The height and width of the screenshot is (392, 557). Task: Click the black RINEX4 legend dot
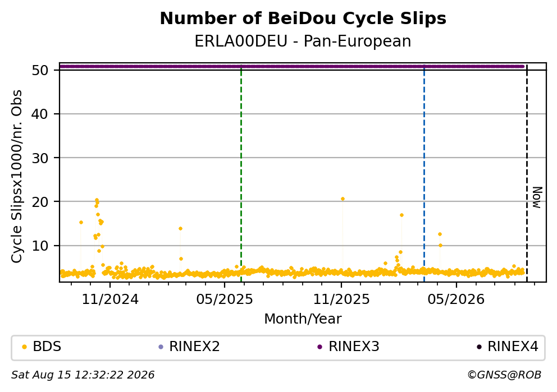(x=479, y=347)
